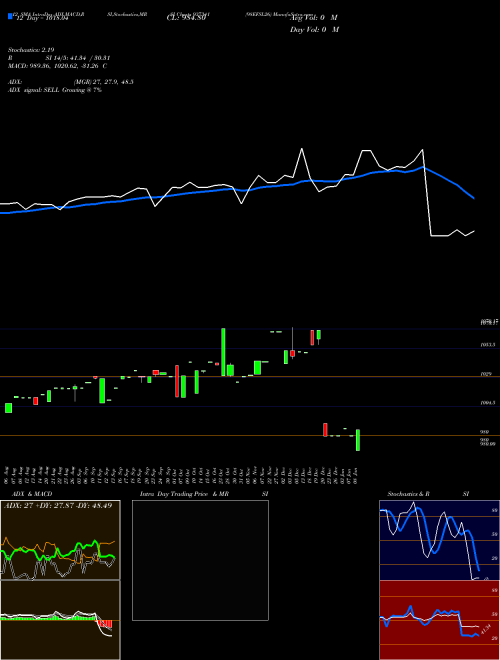Screen dimensions: 500x660
Task: Click the last green candlestick near 989
Action: 358,440
